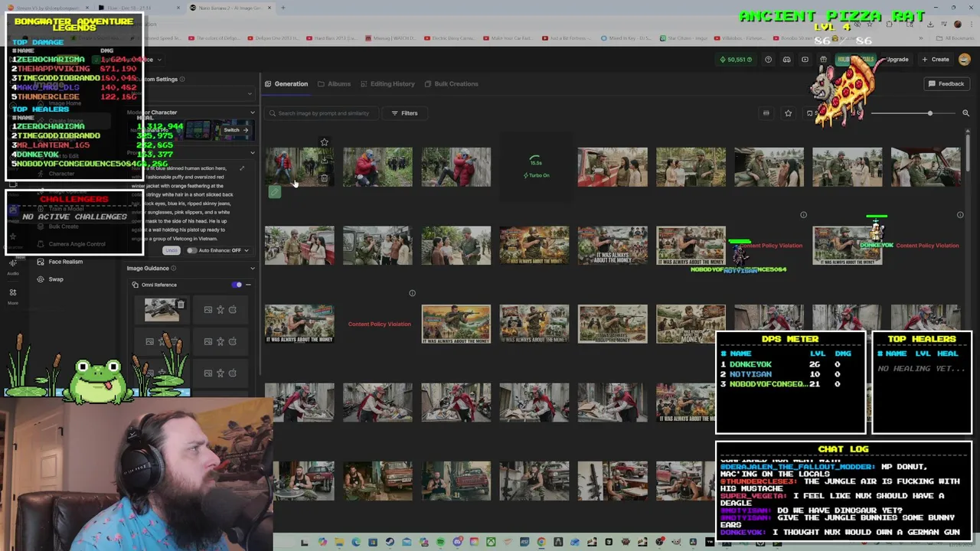Expand the prompt editor with the arrows icon
The image size is (980, 551).
pos(242,168)
